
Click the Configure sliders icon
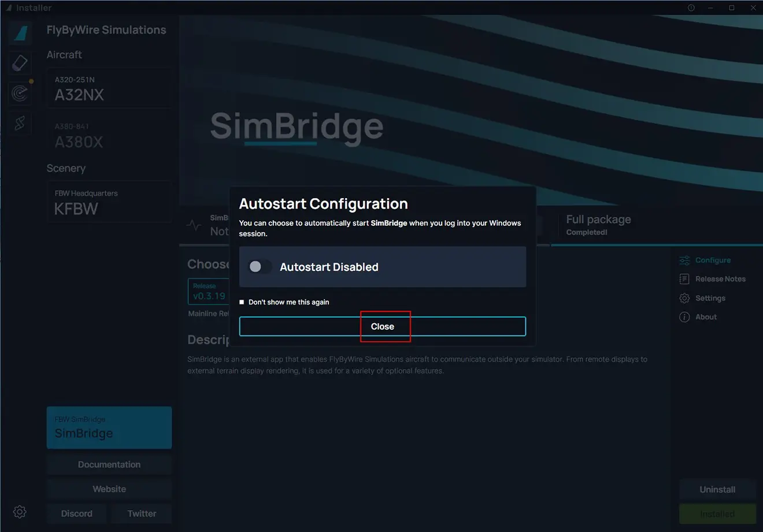tap(684, 261)
